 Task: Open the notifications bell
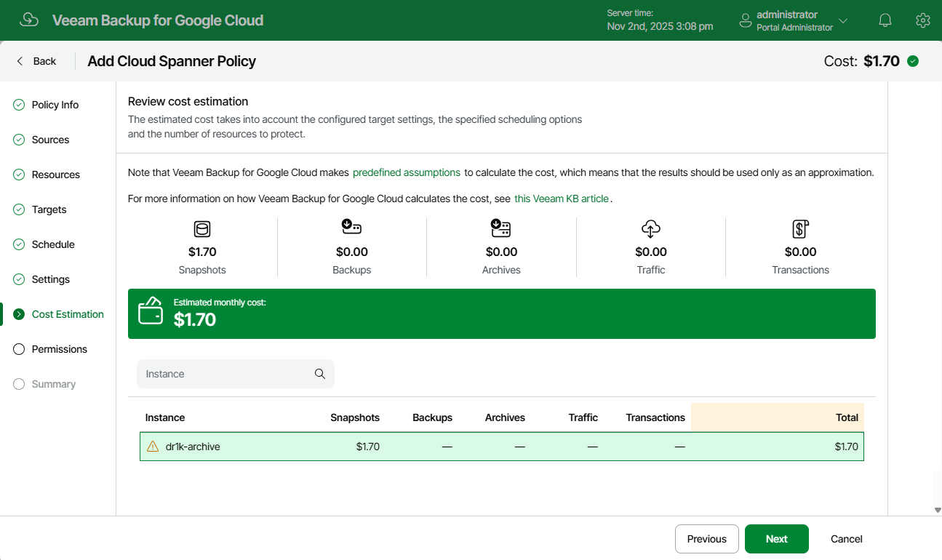[885, 20]
